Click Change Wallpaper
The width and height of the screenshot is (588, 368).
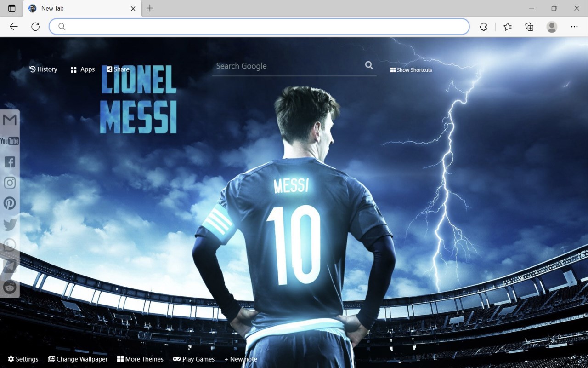[78, 359]
